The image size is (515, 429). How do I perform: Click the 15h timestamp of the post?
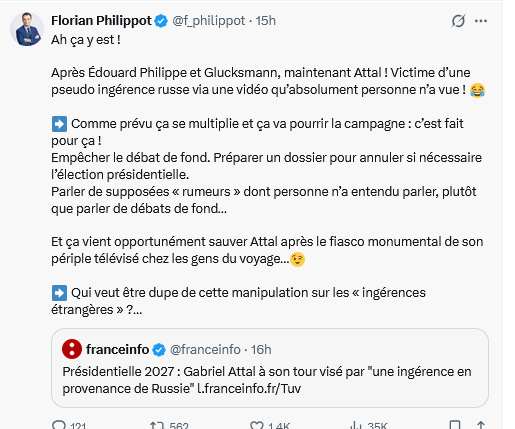coord(266,21)
